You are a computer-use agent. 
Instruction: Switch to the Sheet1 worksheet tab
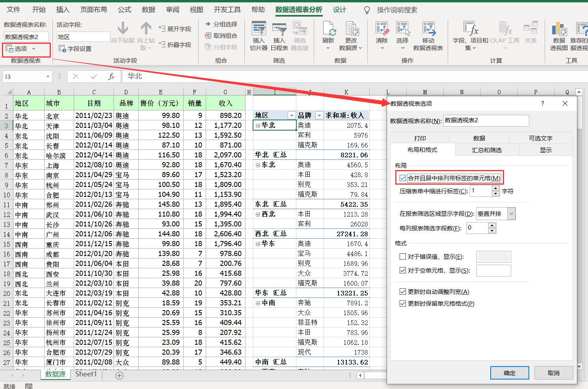[86, 374]
